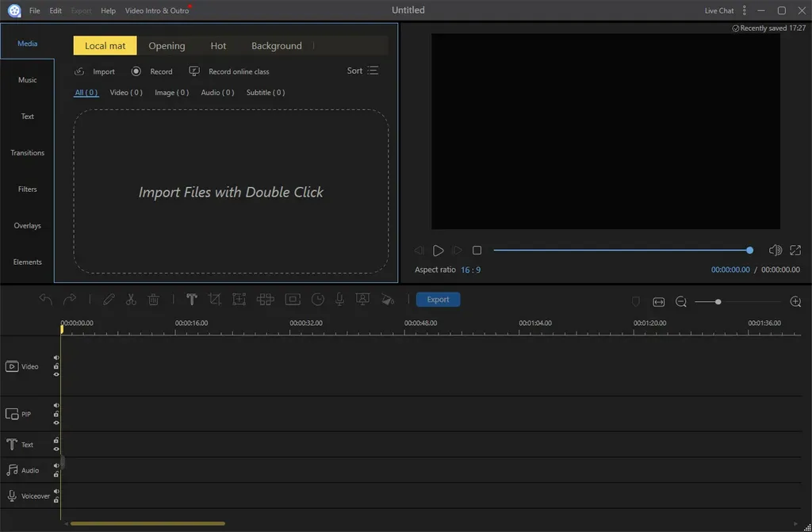812x532 pixels.
Task: Filter media by Subtitle ( 0 )
Action: click(x=266, y=92)
